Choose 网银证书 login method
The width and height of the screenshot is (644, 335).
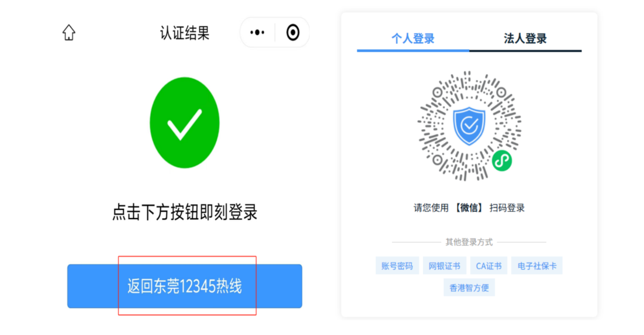444,266
